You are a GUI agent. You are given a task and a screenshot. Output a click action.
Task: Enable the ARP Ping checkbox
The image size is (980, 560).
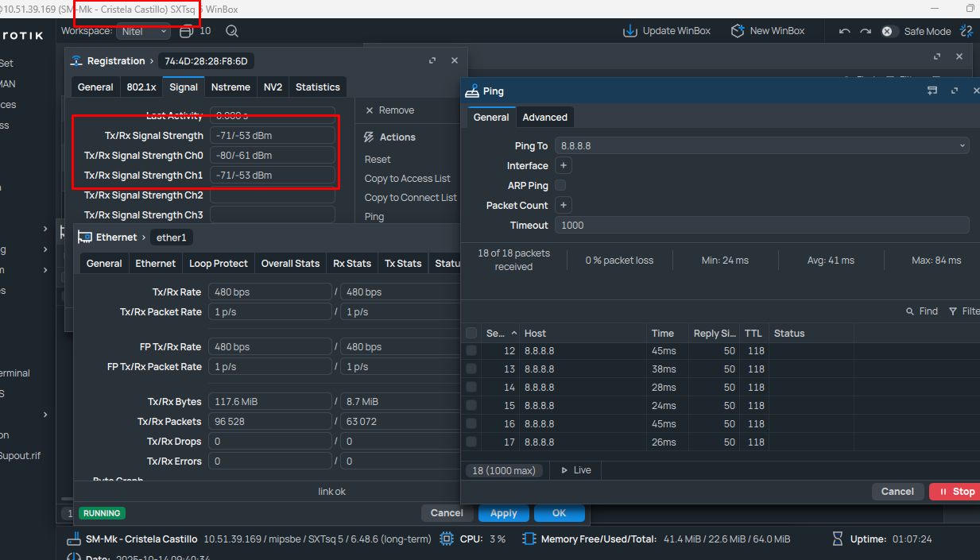coord(560,185)
